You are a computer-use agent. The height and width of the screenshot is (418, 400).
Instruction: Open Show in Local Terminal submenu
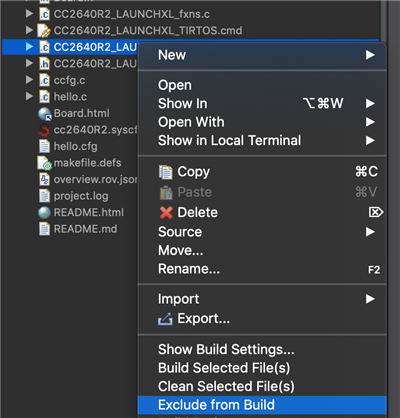pyautogui.click(x=262, y=140)
